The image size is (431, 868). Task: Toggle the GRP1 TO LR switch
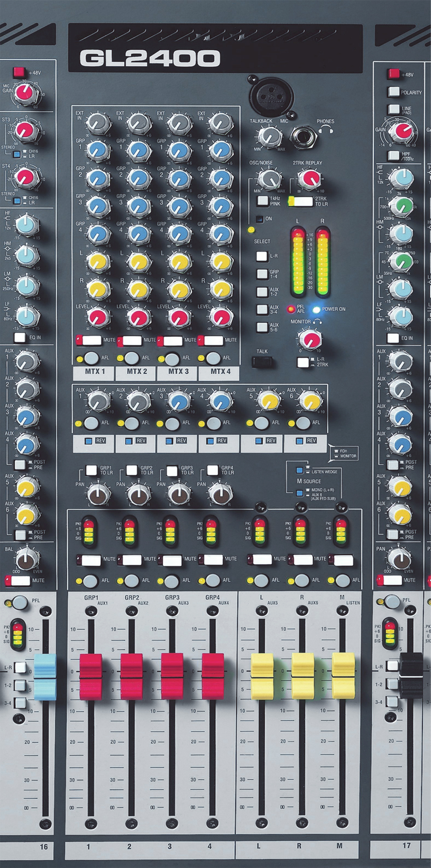point(91,470)
